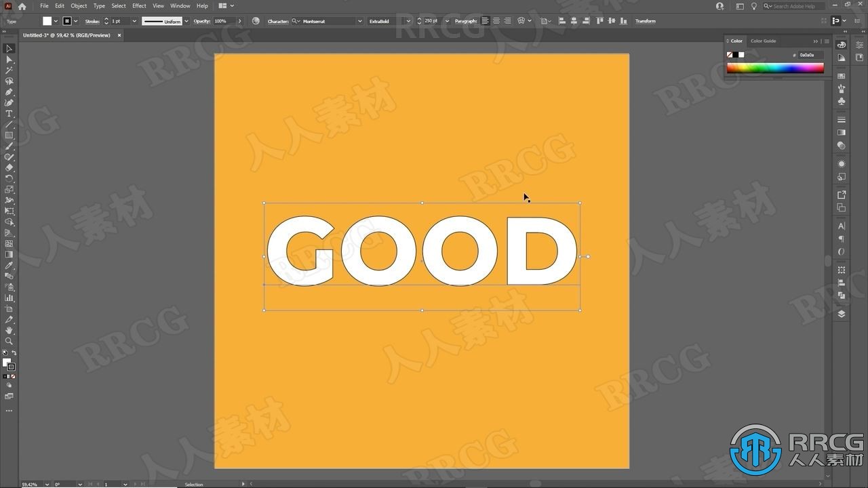Select the Pen tool
868x488 pixels.
[x=9, y=92]
